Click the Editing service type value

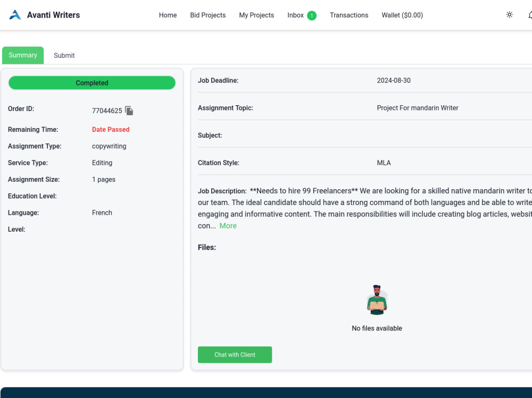click(102, 163)
